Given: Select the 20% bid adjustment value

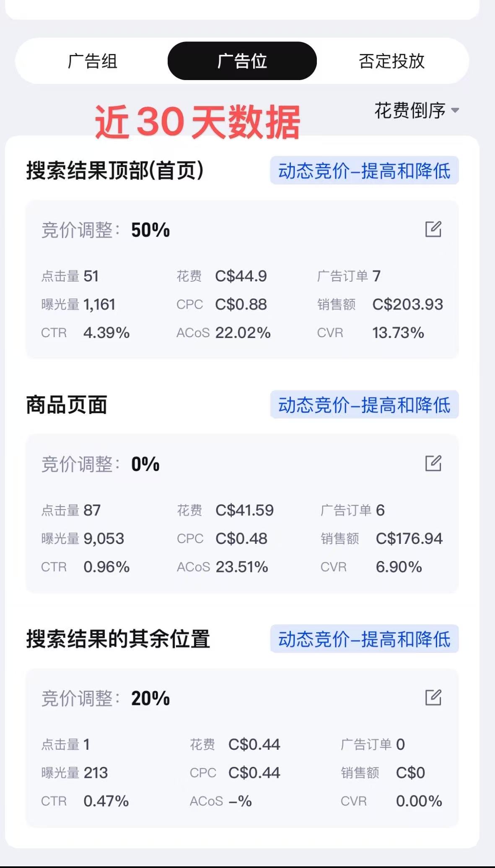Looking at the screenshot, I should point(150,699).
